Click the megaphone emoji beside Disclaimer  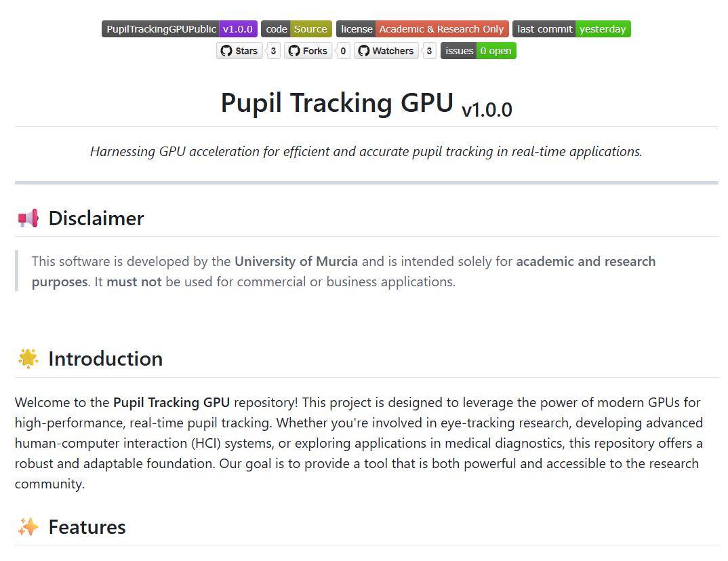28,218
